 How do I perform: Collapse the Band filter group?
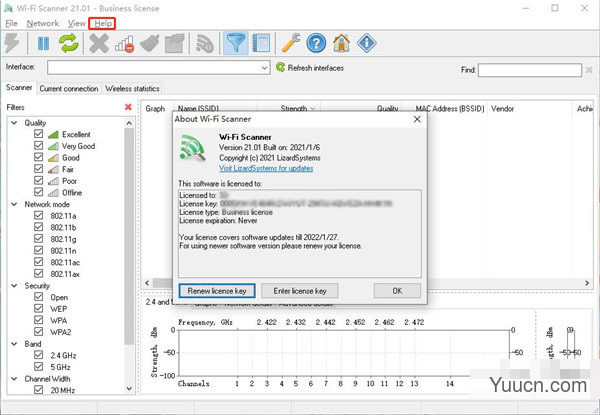pyautogui.click(x=14, y=344)
